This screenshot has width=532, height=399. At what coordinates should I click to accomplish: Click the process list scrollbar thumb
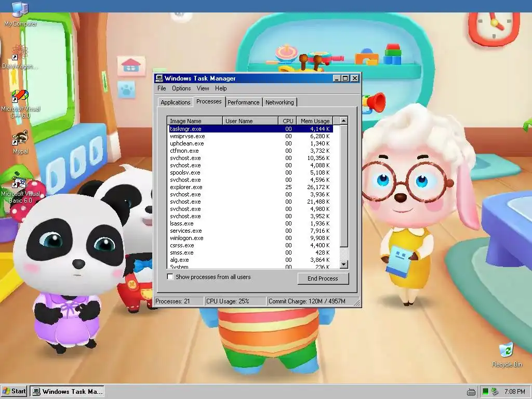click(x=344, y=186)
